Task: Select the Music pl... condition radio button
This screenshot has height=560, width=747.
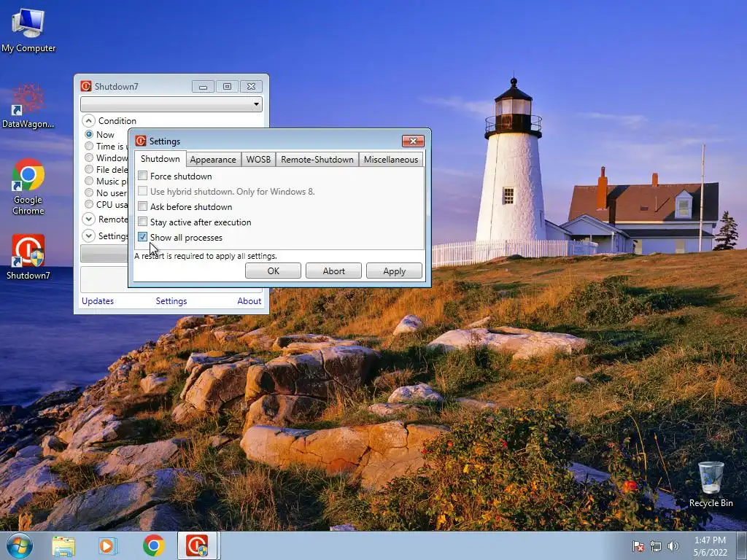Action: [x=89, y=181]
